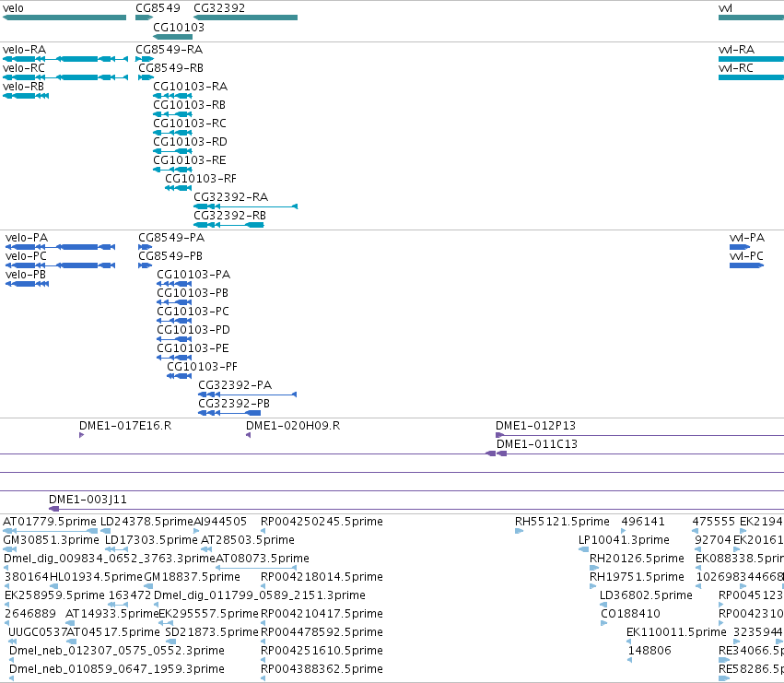Click the CG10103 gene label
This screenshot has width=784, height=683.
pos(179,27)
